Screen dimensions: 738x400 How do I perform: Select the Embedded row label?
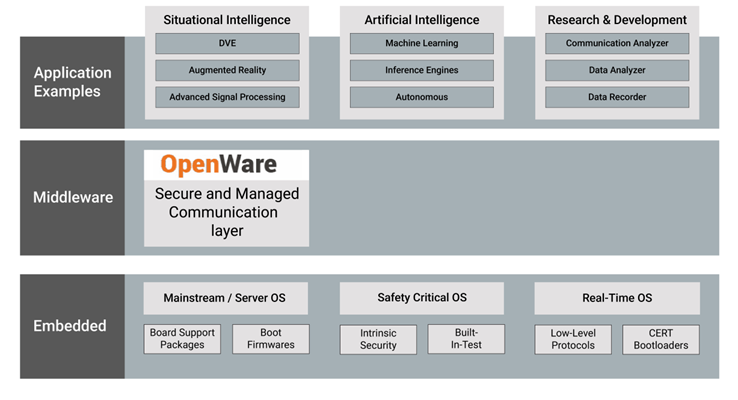[x=71, y=326]
